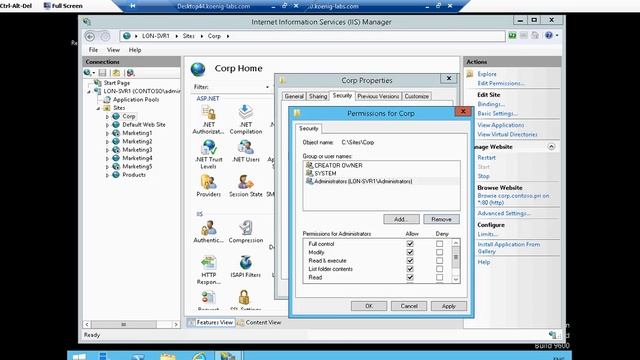Click the permissions list scroll down arrow
Image resolution: width=640 pixels, height=360 pixels.
(x=456, y=279)
